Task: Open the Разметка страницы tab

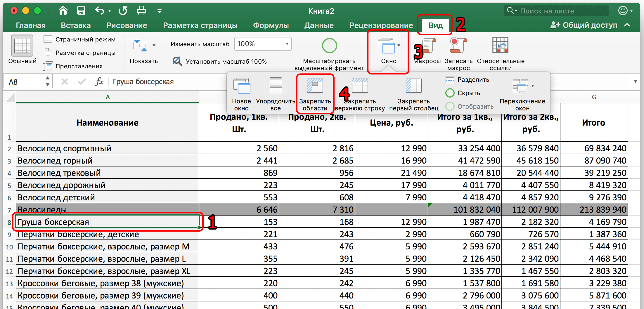Action: [200, 25]
